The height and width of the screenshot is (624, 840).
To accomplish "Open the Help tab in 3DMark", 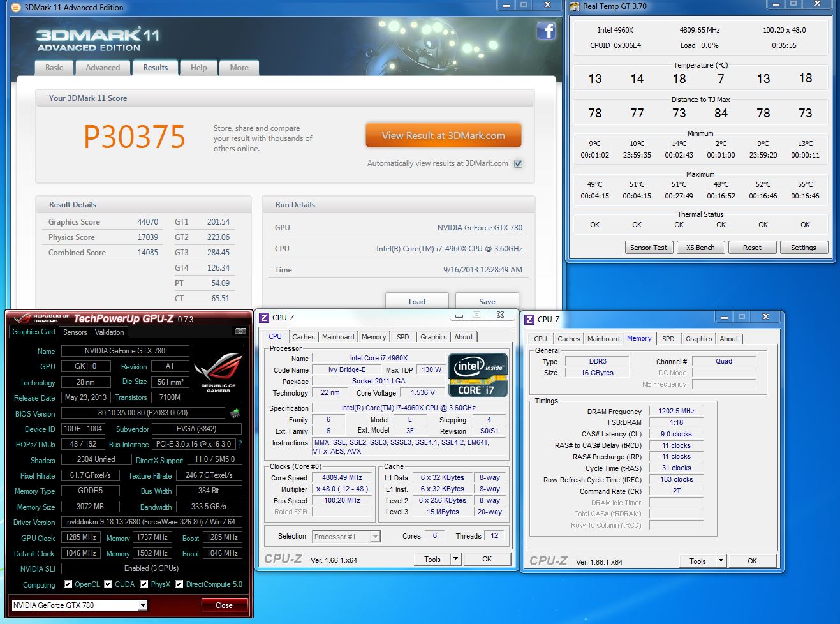I will click(198, 68).
